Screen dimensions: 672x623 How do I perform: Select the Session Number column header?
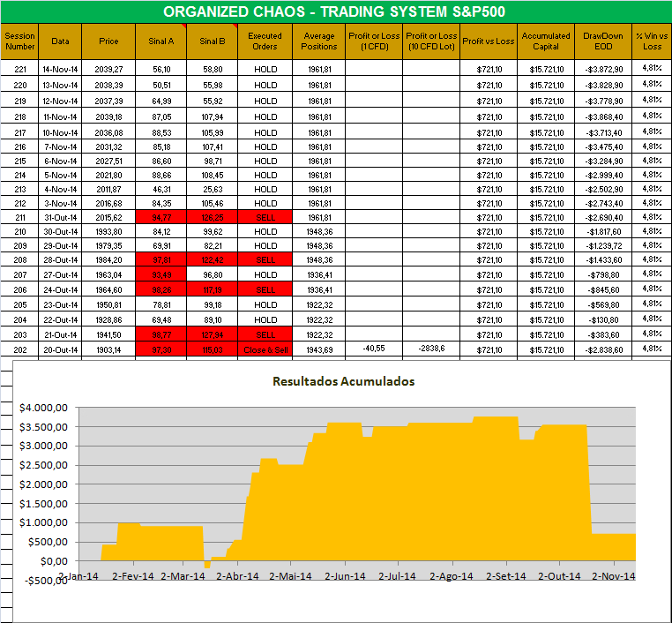coord(19,41)
